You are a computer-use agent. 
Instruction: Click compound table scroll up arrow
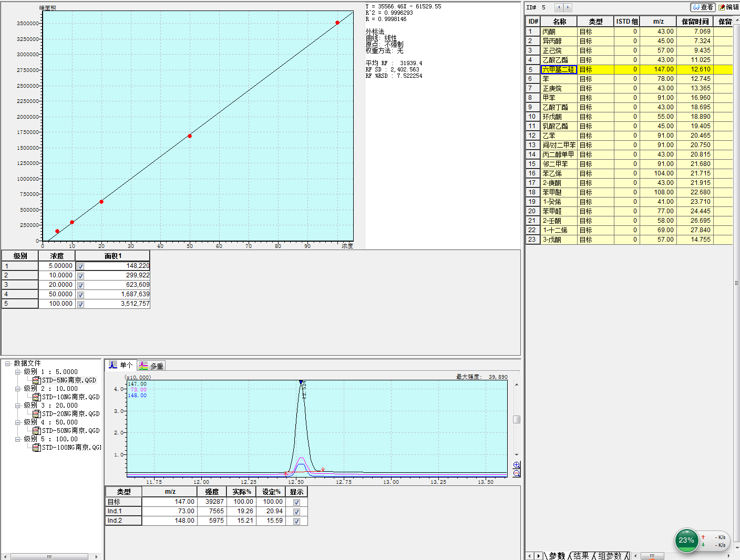(737, 19)
